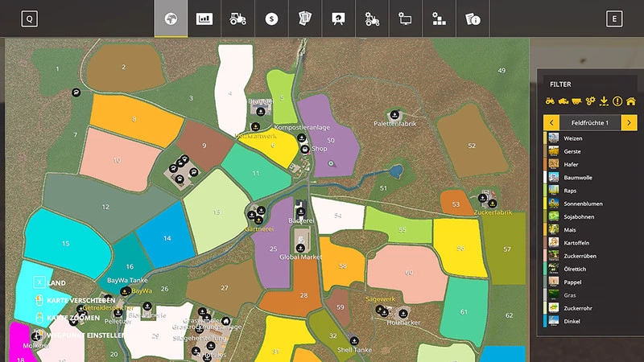Switch to previous Feldfrüchte filter page
Image resolution: width=644 pixels, height=362 pixels.
[551, 122]
